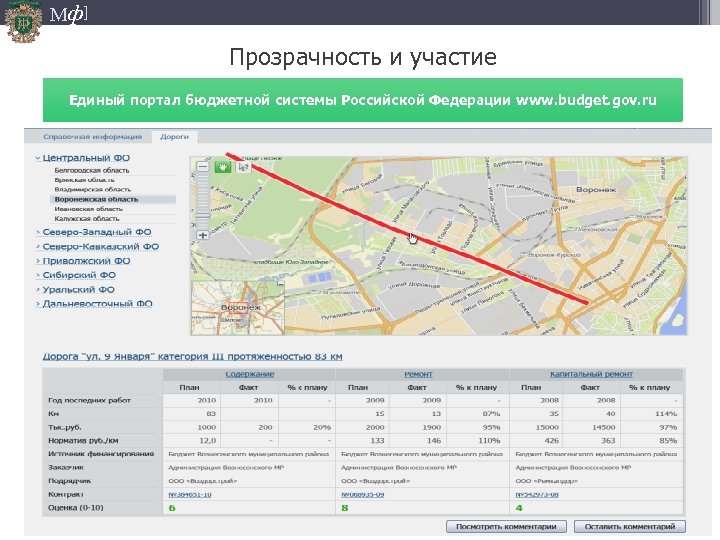The height and width of the screenshot is (540, 720).
Task: Click the Voronezh overview mini-map
Action: tap(238, 308)
